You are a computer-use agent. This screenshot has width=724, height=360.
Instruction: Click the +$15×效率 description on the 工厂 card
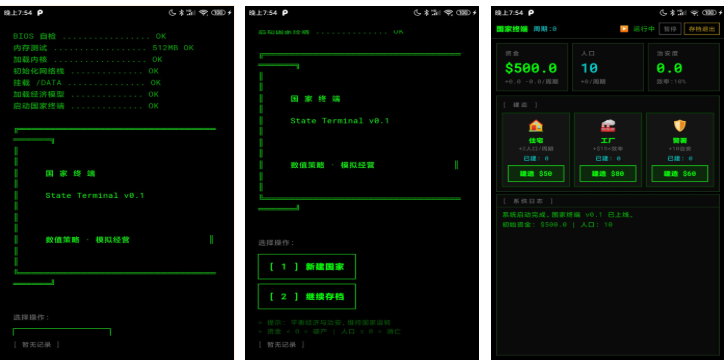click(x=608, y=149)
